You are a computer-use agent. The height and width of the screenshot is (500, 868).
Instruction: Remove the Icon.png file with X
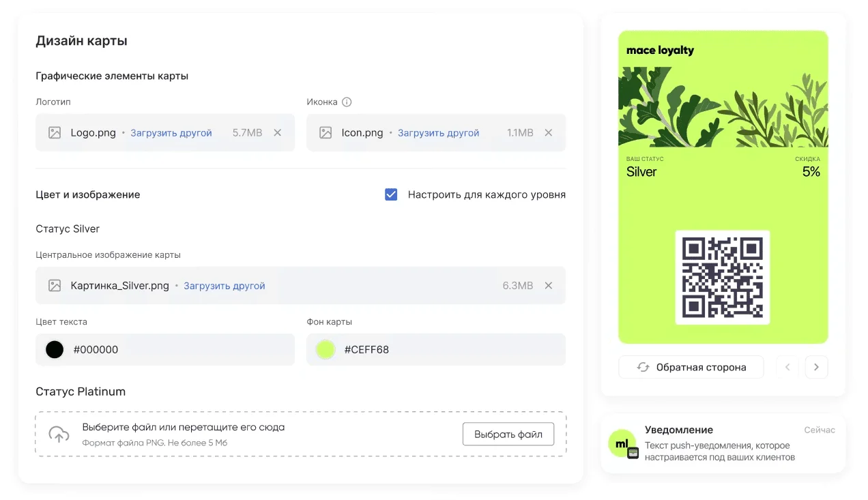(x=549, y=133)
